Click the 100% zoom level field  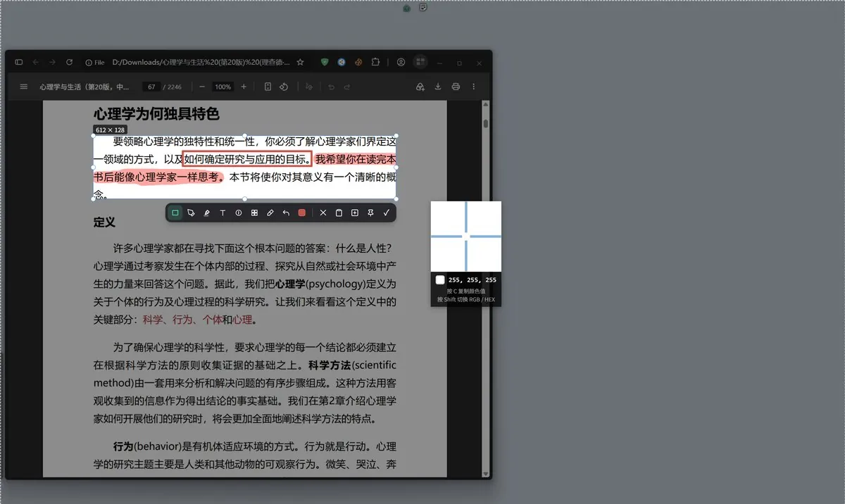click(x=223, y=87)
